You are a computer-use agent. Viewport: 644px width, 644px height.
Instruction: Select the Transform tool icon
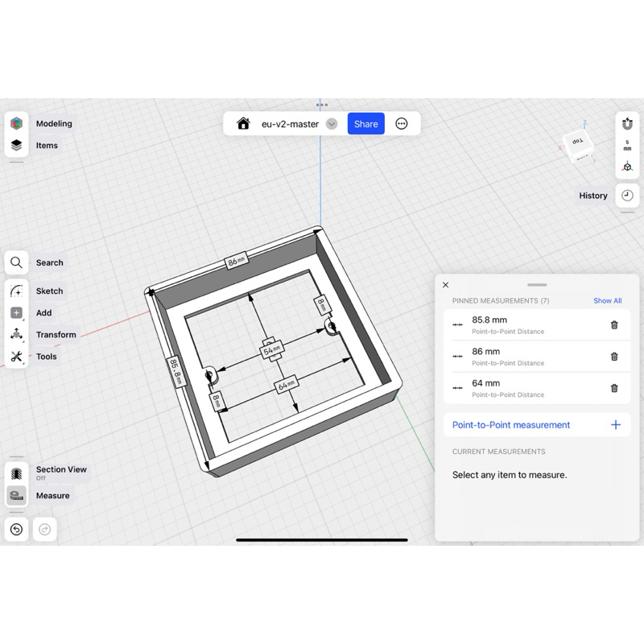point(16,334)
